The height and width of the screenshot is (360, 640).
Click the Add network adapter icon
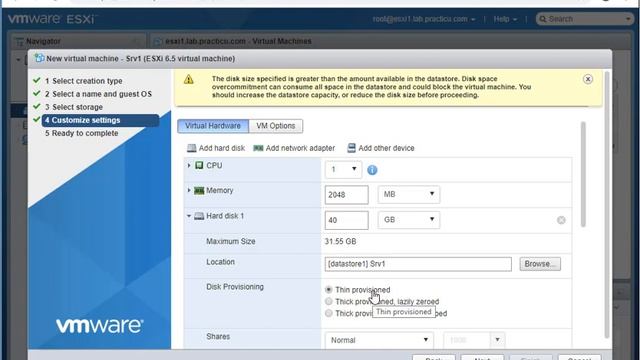(x=258, y=148)
